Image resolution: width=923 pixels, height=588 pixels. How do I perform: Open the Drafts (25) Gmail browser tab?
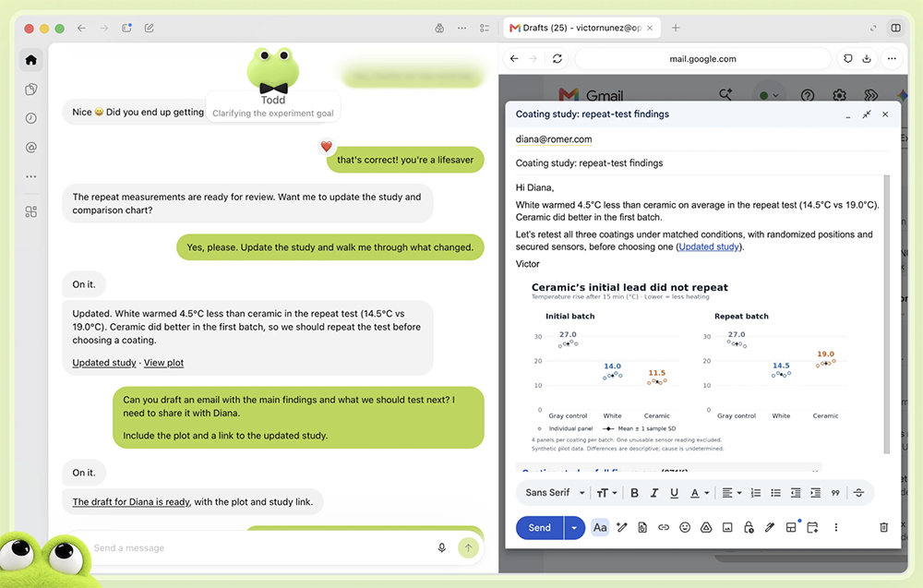[581, 28]
